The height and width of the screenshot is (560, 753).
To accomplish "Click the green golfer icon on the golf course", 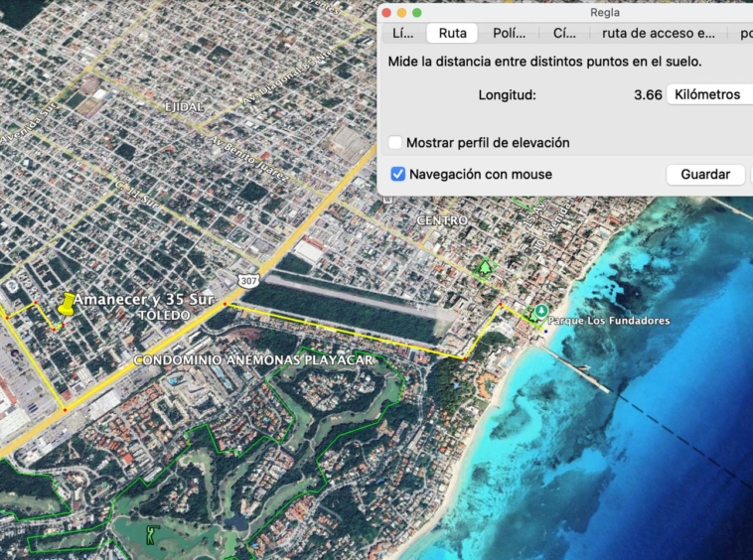I will [151, 536].
